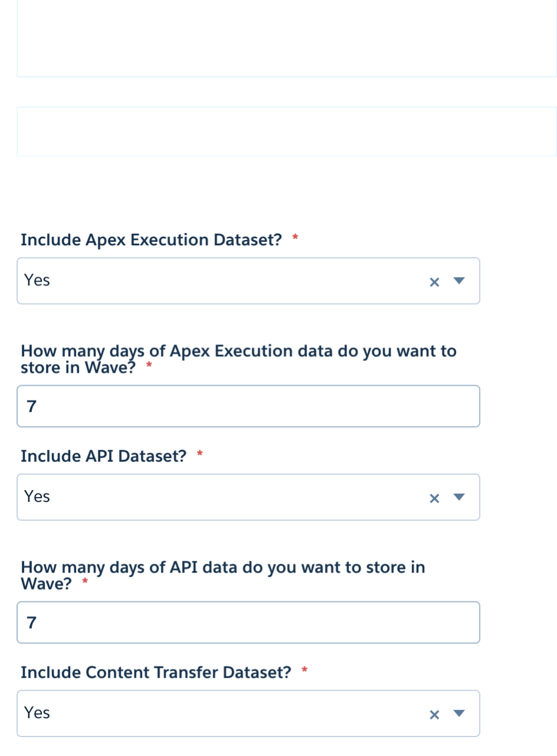Clear the Include Apex Execution Dataset selection
557x756 pixels.
click(434, 282)
